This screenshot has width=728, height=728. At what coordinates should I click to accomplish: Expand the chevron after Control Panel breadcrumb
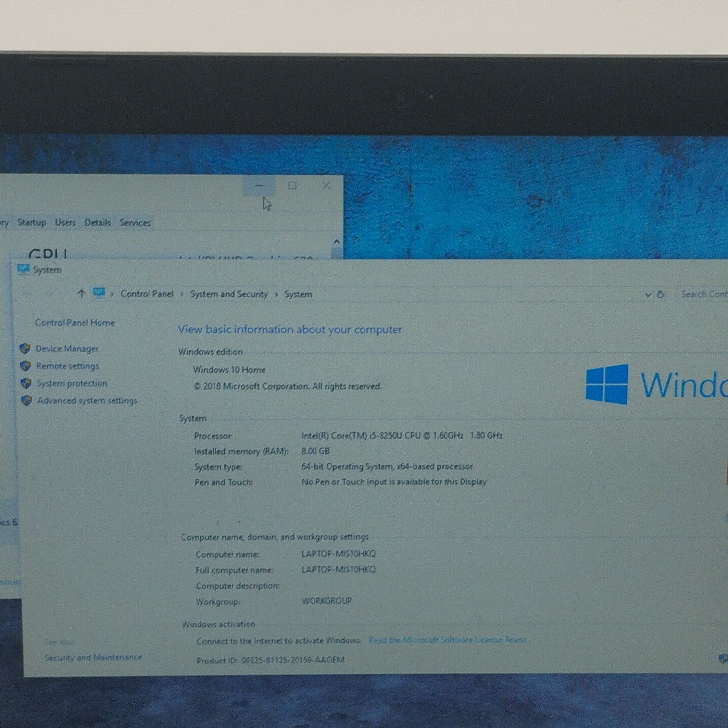(182, 294)
